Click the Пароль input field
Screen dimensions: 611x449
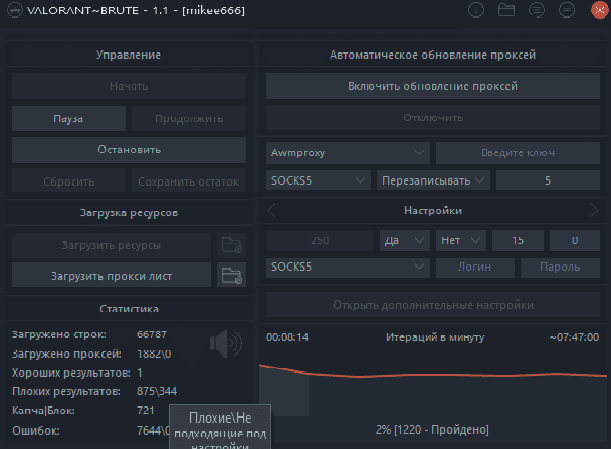(560, 267)
